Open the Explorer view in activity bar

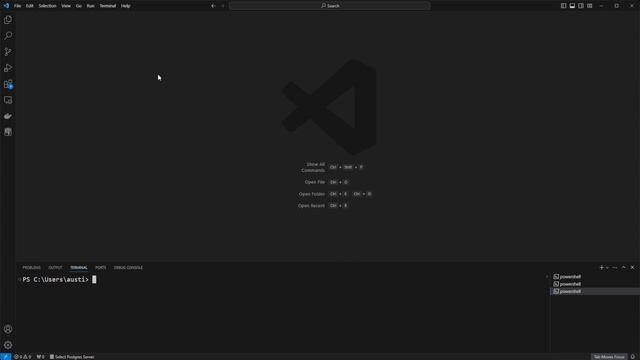(8, 20)
